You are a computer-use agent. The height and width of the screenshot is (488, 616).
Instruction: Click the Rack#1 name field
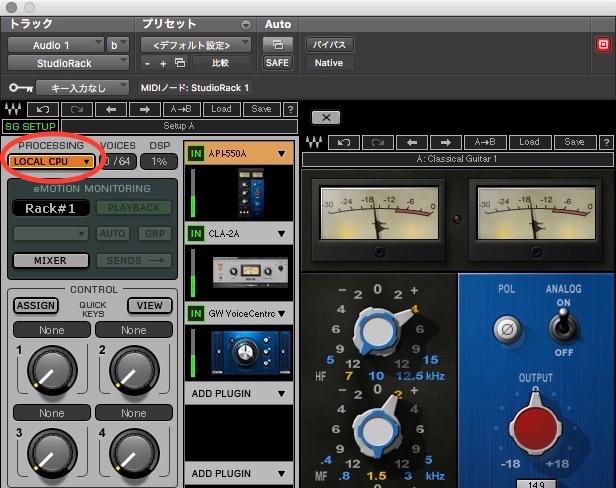click(51, 208)
